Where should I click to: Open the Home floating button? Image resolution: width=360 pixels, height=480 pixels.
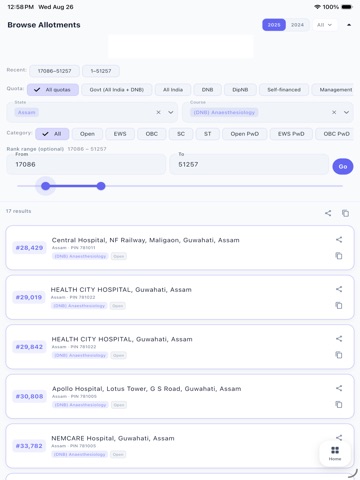[x=335, y=453]
